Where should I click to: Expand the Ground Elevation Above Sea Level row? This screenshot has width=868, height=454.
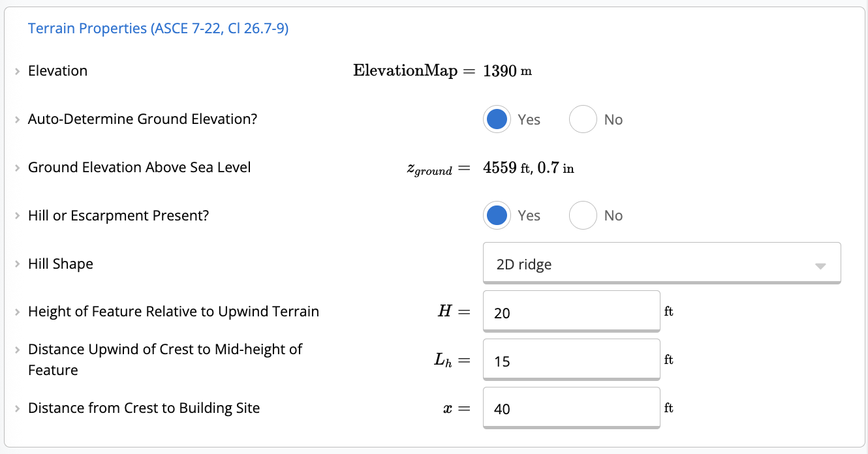(x=17, y=168)
